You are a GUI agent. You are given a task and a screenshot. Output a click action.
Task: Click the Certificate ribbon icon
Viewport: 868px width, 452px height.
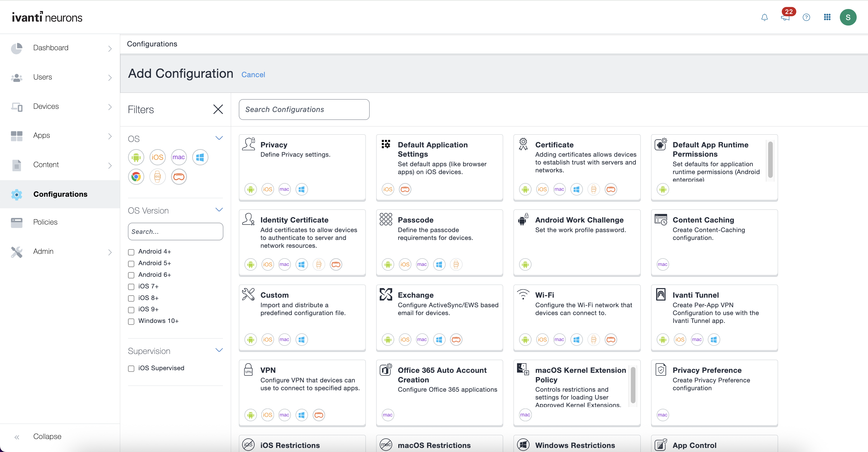(523, 144)
